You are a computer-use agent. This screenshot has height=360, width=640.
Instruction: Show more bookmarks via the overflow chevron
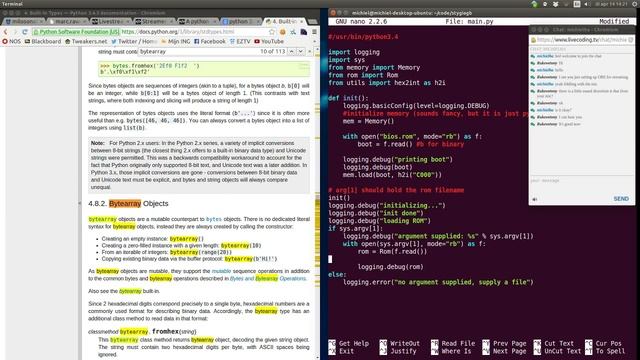point(314,41)
